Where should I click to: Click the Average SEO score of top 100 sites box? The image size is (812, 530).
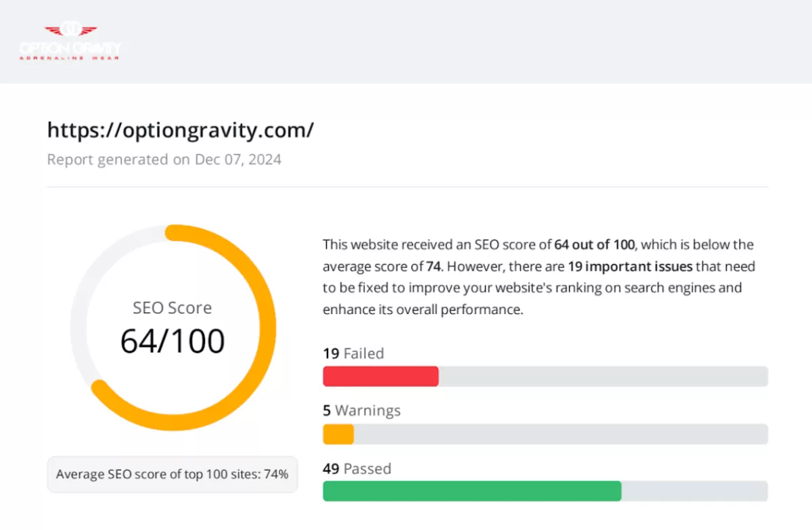click(173, 474)
